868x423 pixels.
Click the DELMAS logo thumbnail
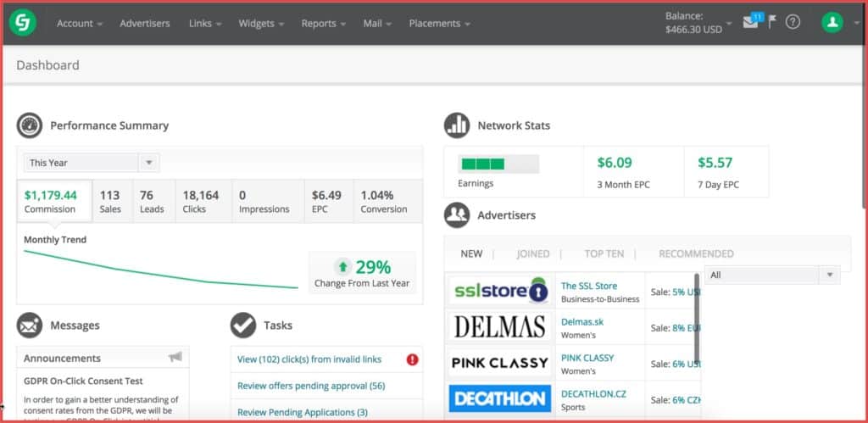tap(500, 326)
